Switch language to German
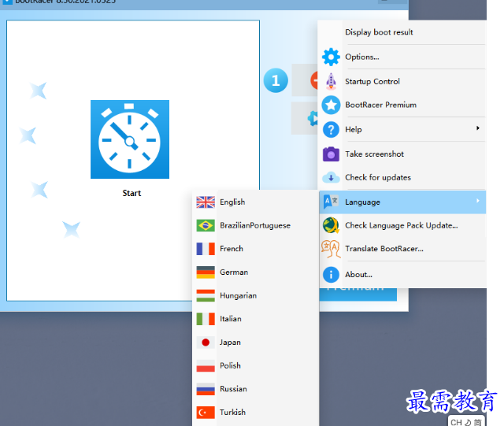This screenshot has width=504, height=426. click(x=255, y=272)
